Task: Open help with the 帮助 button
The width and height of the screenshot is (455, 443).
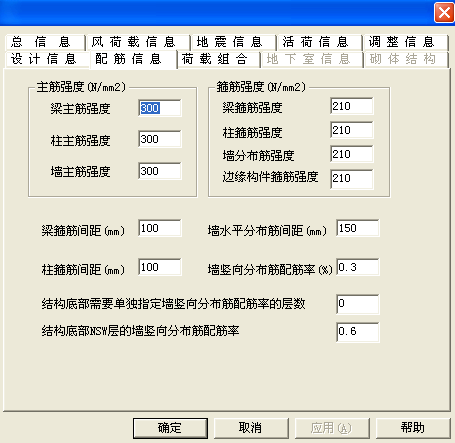Action: tap(413, 428)
